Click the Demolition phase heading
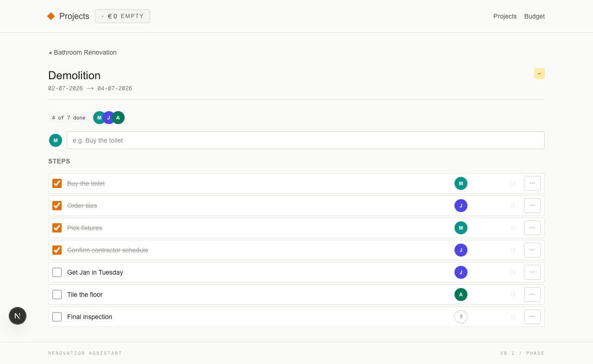This screenshot has height=364, width=593. point(75,75)
